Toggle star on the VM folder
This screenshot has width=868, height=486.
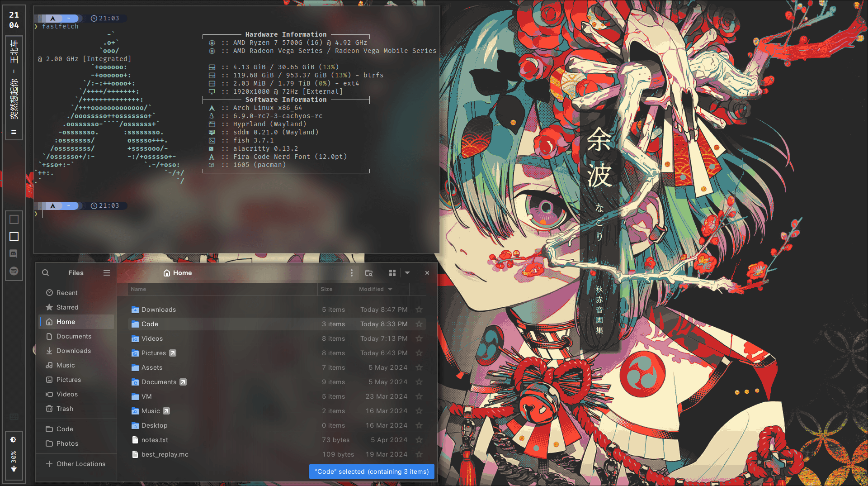(419, 396)
